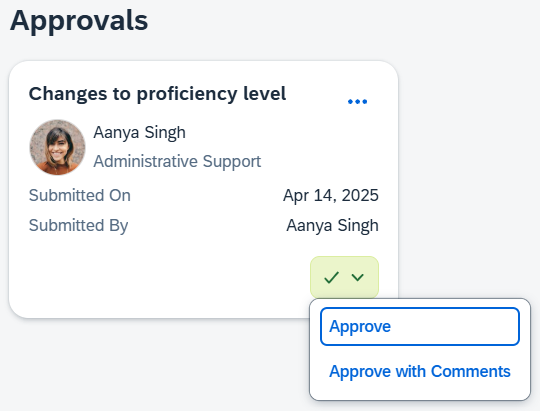Viewport: 540px width, 411px height.
Task: Collapse the approve dropdown chevron arrow
Action: [357, 277]
